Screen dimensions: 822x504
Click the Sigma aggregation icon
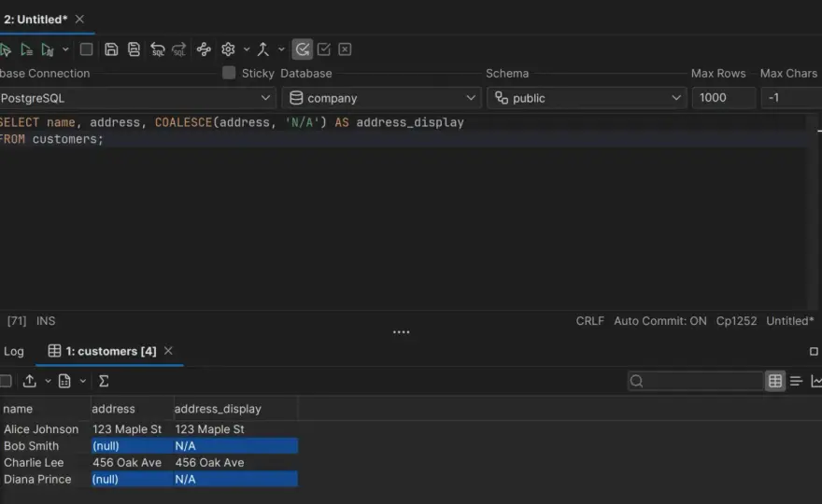pos(104,381)
